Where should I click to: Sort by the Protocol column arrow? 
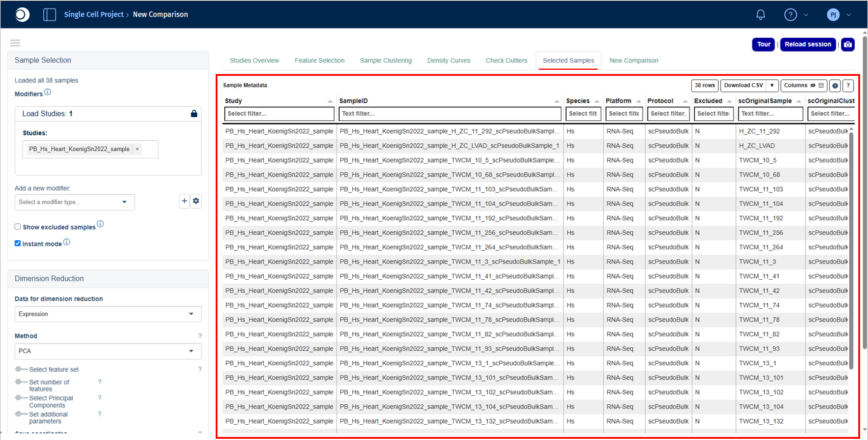[x=685, y=101]
